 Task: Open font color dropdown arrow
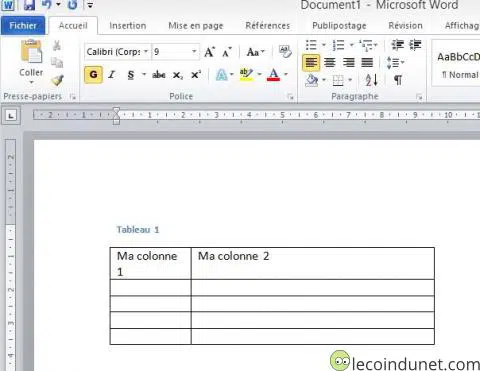pos(286,74)
